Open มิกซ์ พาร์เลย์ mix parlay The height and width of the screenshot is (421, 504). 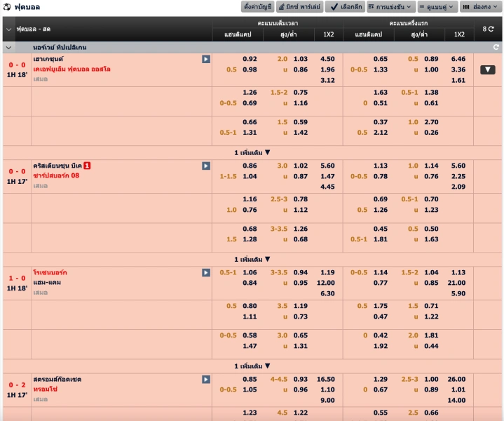tap(299, 7)
